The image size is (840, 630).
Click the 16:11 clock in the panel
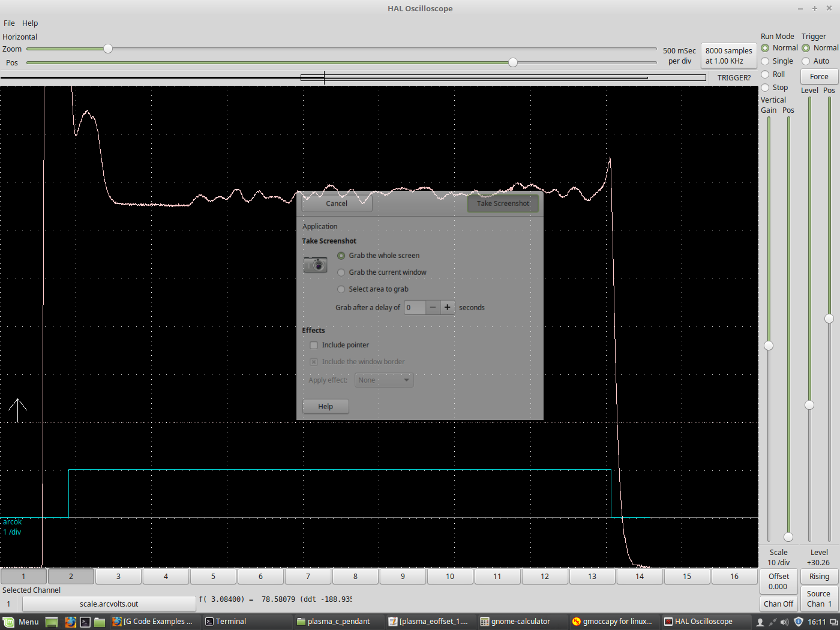[x=816, y=622]
